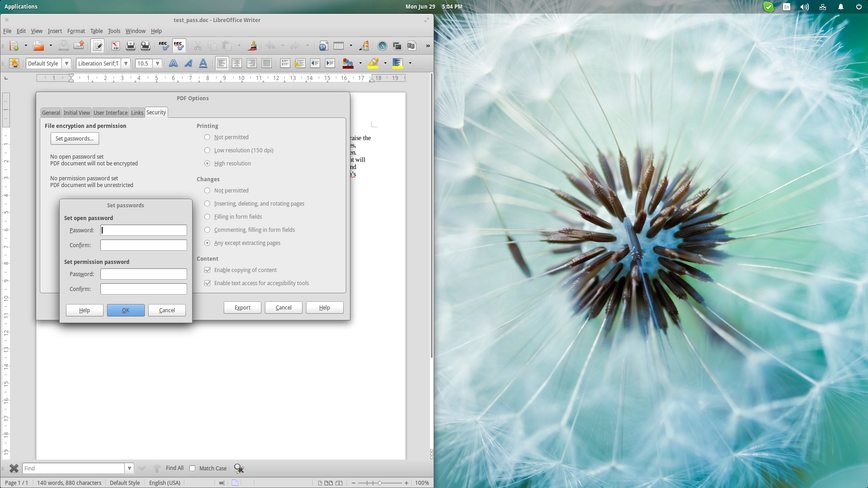Close the Find toolbar with X icon
Screen dimensions: 868x488
[x=14, y=469]
